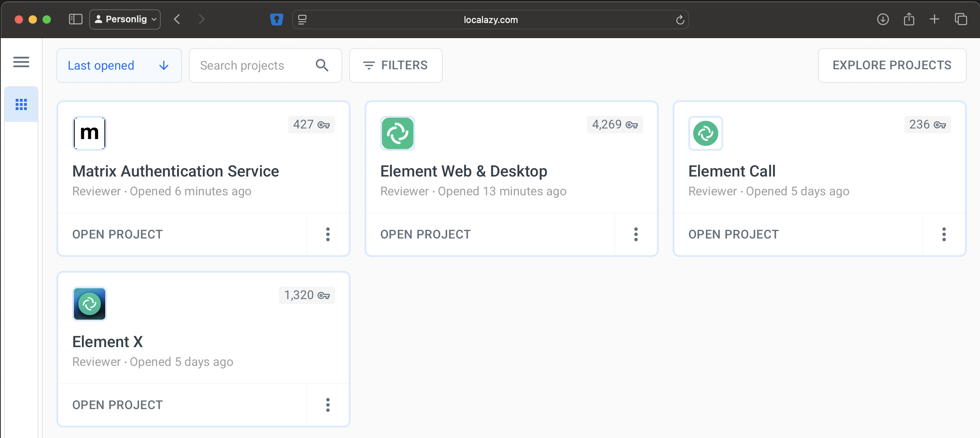Open the hamburger navigation menu
980x438 pixels.
(x=21, y=62)
